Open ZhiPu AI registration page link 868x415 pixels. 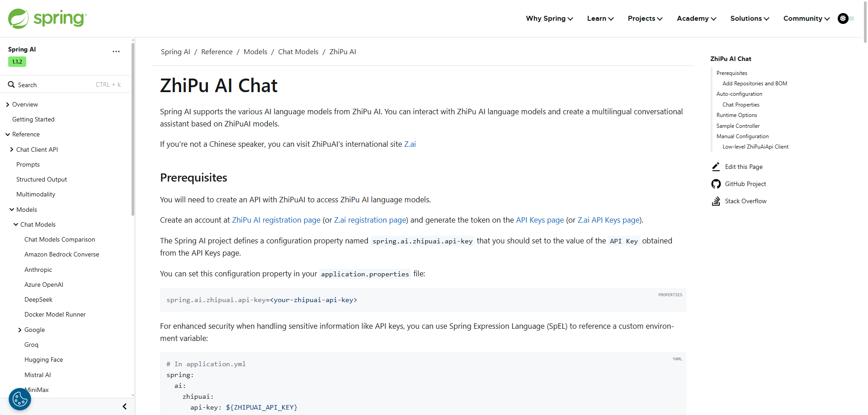coord(276,220)
